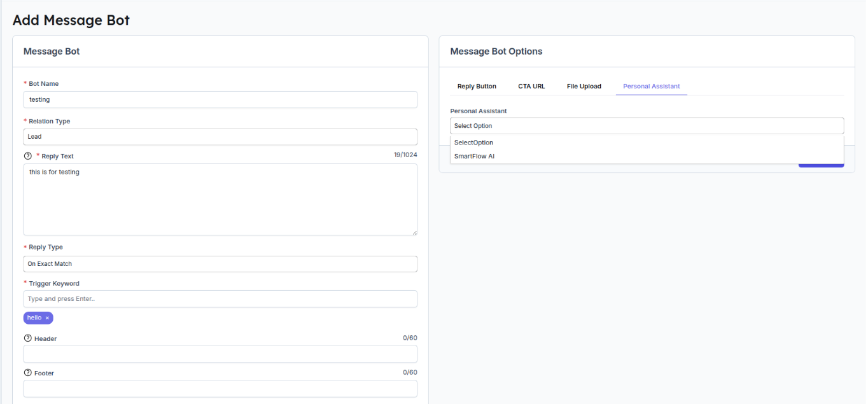
Task: Click the Header text field
Action: [x=220, y=354]
